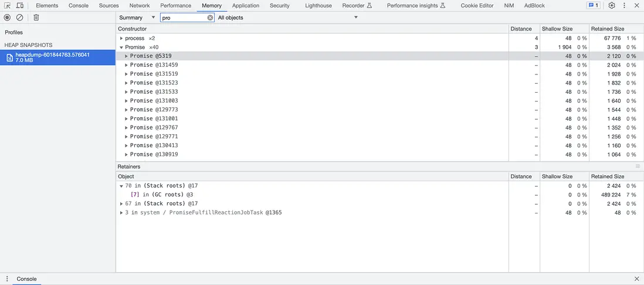
Task: Open the Summary perspective dropdown
Action: click(x=137, y=18)
